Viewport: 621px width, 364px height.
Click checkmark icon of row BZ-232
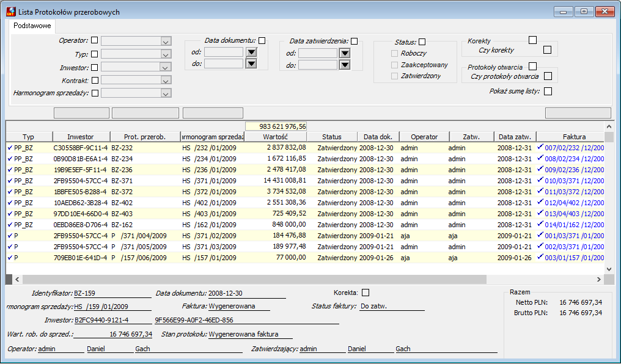coord(10,148)
